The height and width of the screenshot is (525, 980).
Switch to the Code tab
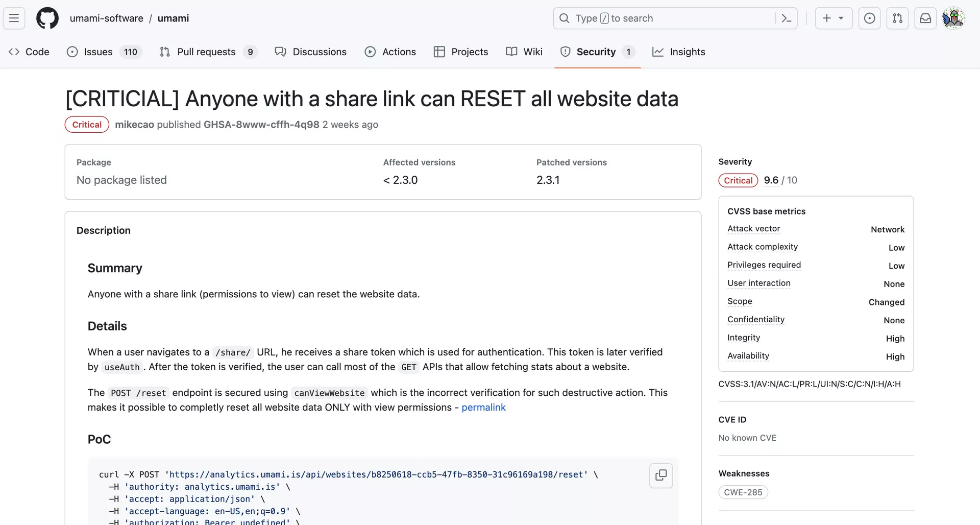(29, 52)
